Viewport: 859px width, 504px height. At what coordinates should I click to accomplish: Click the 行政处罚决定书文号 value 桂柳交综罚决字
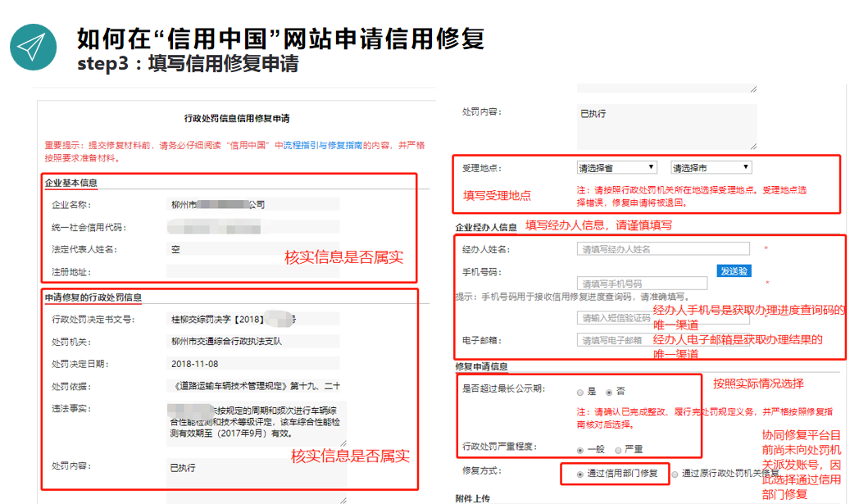coord(253,319)
